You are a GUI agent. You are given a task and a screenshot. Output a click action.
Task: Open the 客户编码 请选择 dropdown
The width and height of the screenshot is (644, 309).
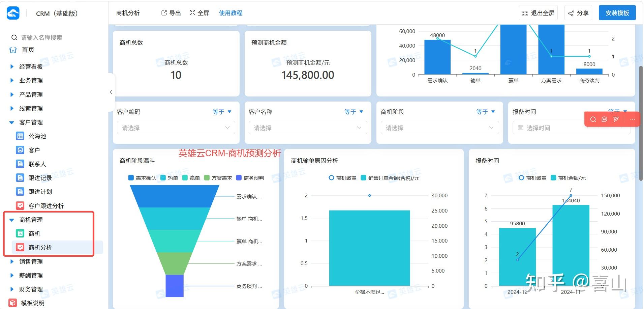[176, 128]
